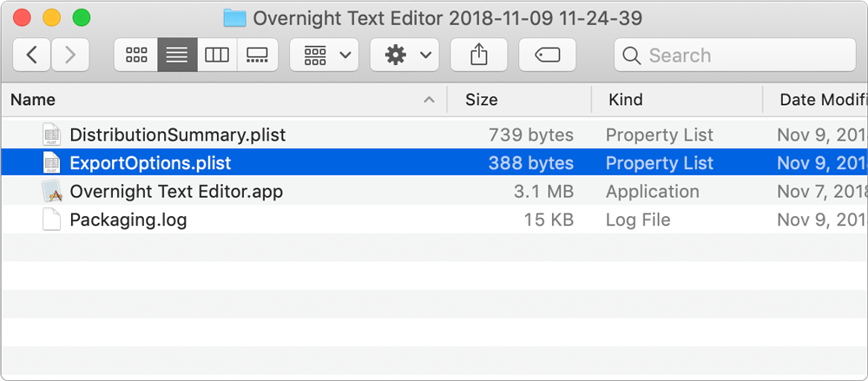The height and width of the screenshot is (381, 868).
Task: Open the gear action menu
Action: click(x=404, y=55)
